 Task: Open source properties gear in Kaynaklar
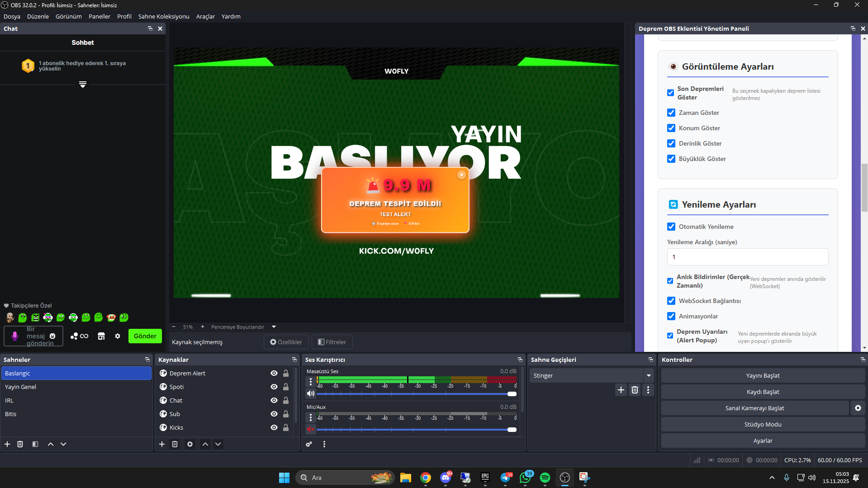pyautogui.click(x=190, y=444)
